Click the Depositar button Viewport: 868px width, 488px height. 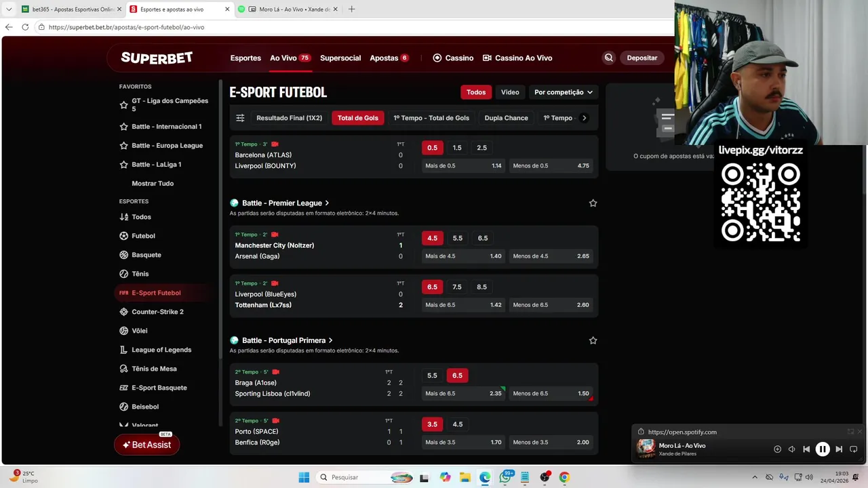pos(642,58)
